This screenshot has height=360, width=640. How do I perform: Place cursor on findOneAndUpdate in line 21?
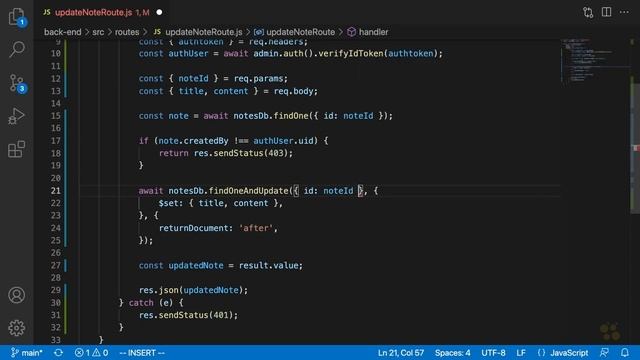(x=248, y=191)
